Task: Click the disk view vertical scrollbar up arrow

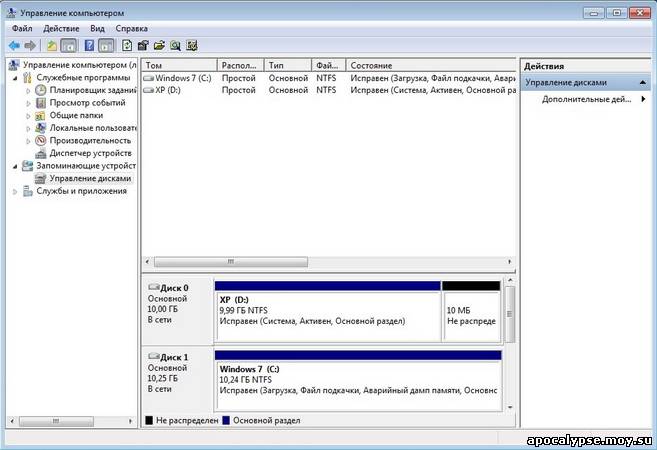Action: [510, 280]
